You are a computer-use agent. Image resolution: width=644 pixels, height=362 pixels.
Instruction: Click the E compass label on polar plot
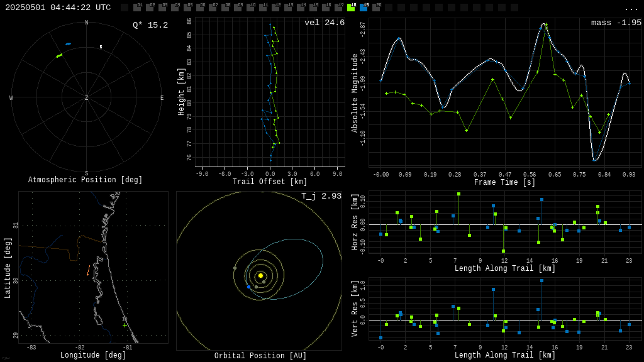click(162, 97)
